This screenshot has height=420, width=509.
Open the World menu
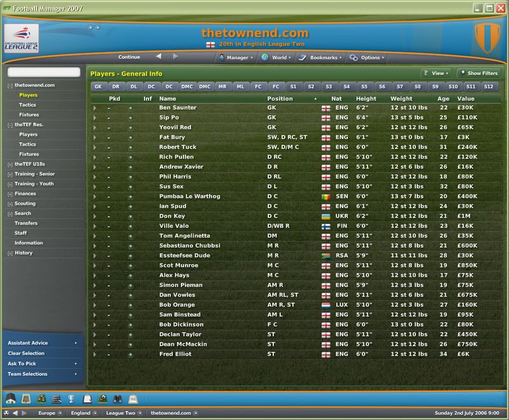pos(276,57)
